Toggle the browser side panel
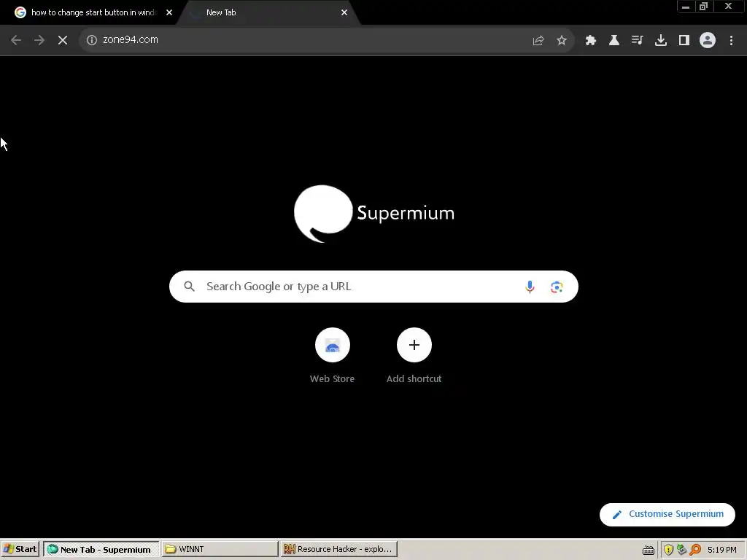The width and height of the screenshot is (747, 560). [x=684, y=41]
